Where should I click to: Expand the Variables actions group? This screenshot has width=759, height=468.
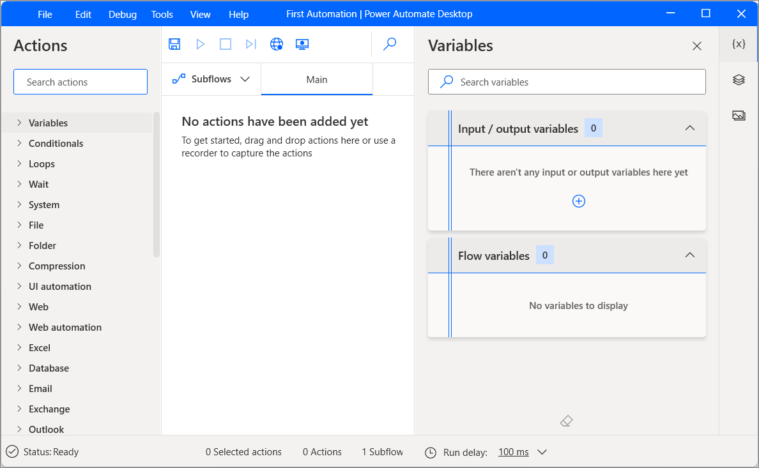coord(19,122)
